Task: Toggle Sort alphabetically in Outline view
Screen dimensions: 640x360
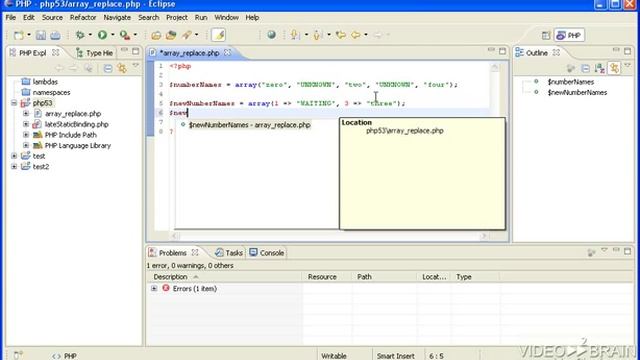Action: click(600, 68)
